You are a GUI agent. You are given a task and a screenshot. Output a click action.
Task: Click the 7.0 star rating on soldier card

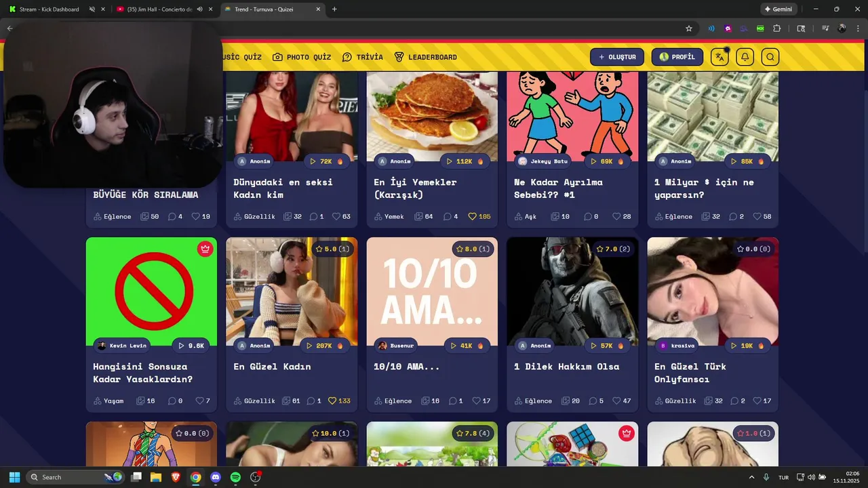613,249
